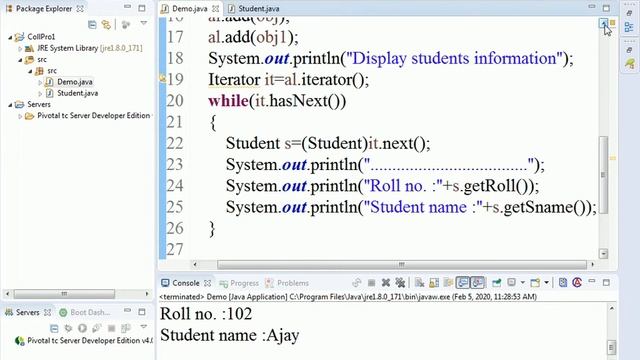Screen dimensions: 640x360
Task: Click the red circular icon in Console toolbar
Action: coord(577,282)
